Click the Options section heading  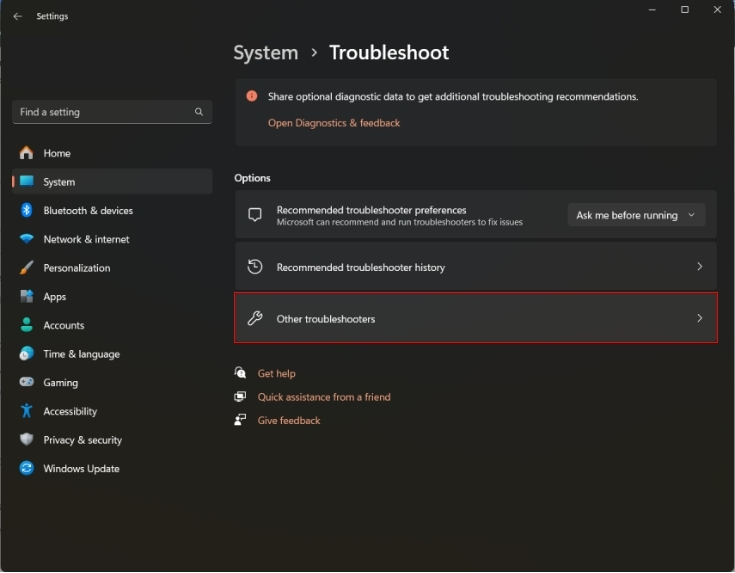point(252,178)
